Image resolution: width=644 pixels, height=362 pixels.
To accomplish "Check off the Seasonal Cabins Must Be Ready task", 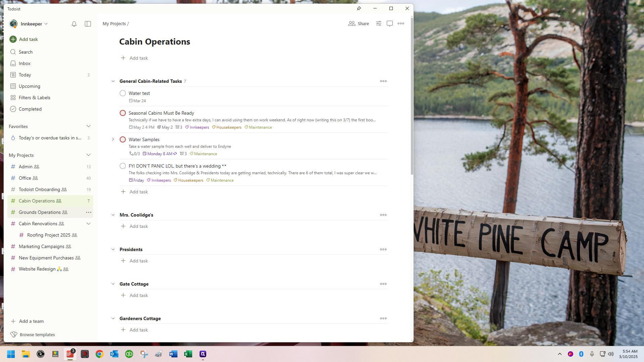I will tap(123, 113).
